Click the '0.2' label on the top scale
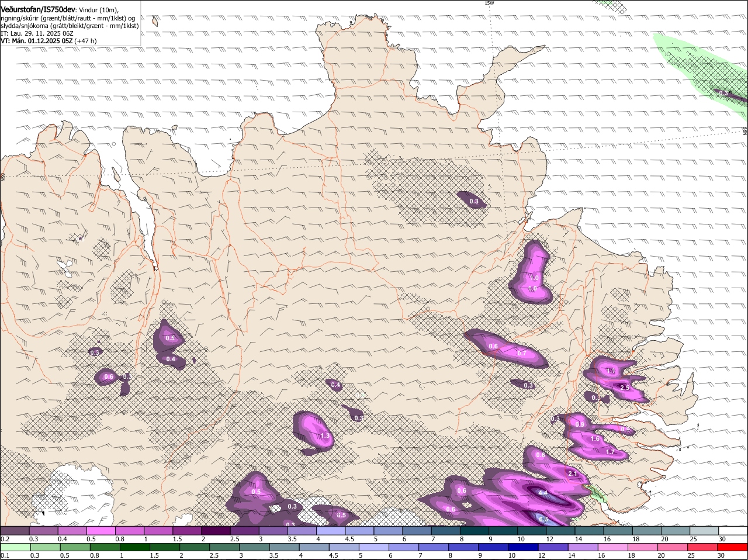Screen dimensions: 748x560 5,538
